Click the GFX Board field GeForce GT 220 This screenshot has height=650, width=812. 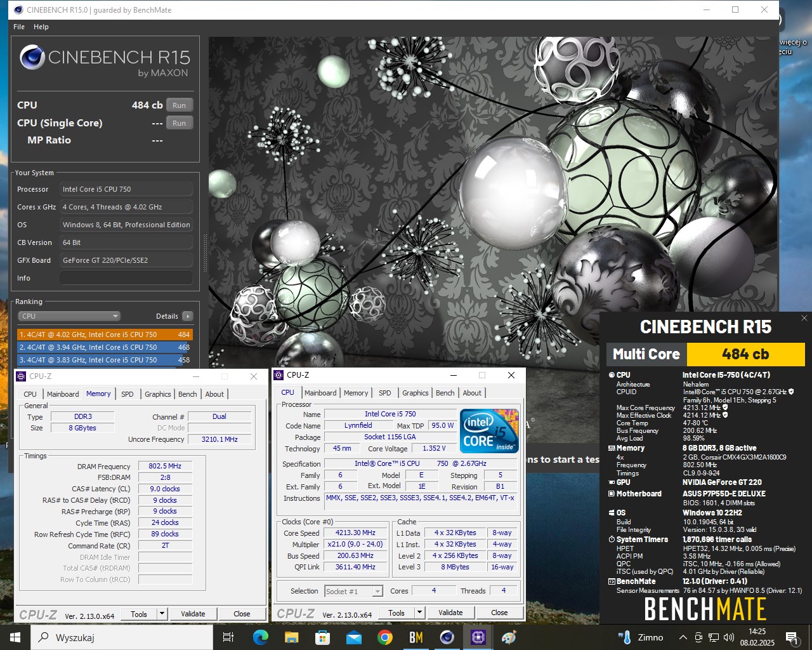(126, 260)
